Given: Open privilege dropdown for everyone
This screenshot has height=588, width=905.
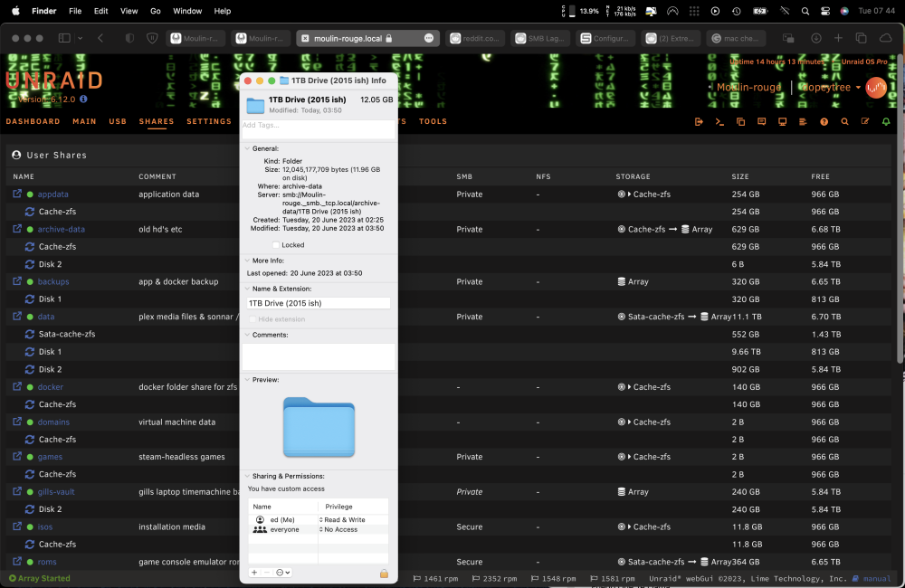Looking at the screenshot, I should [x=339, y=529].
